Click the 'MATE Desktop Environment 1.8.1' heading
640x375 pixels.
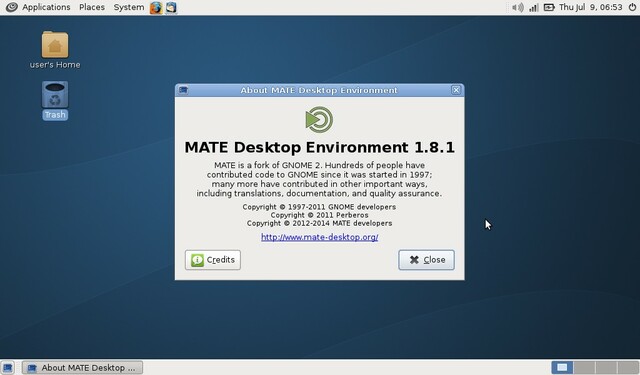320,147
